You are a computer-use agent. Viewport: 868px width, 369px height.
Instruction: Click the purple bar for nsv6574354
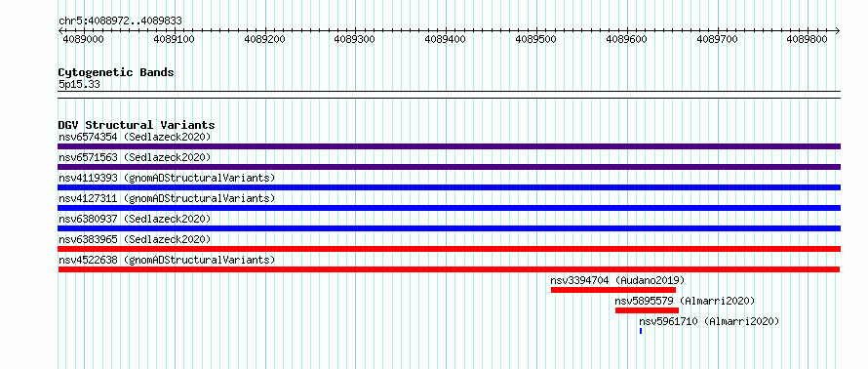click(449, 146)
